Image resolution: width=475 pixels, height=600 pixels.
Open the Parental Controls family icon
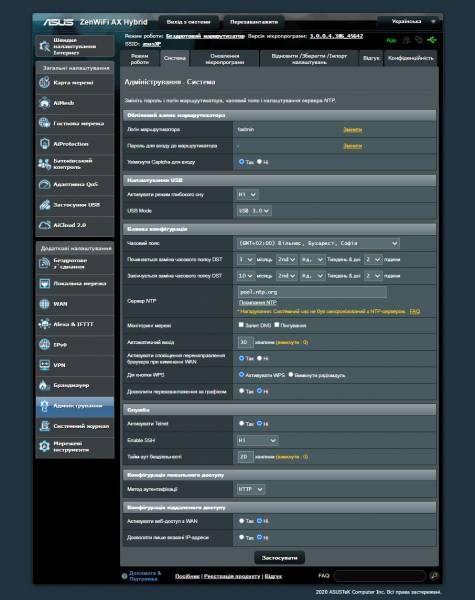point(44,164)
